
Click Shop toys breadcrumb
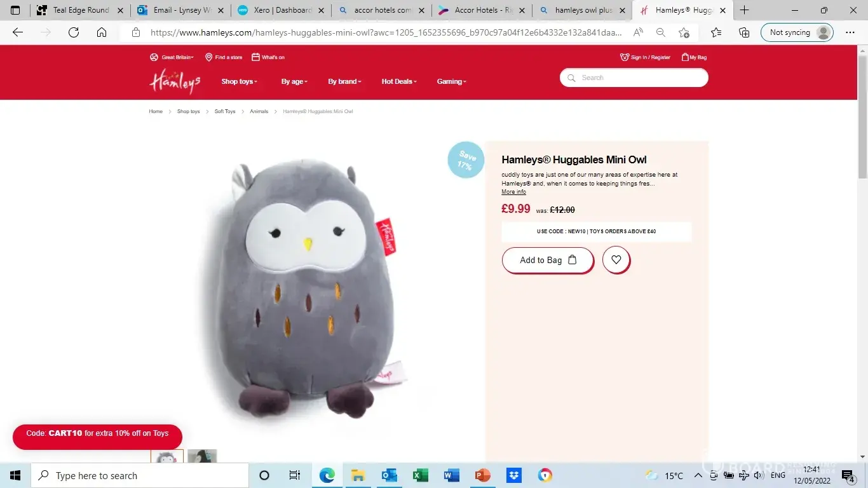tap(188, 111)
